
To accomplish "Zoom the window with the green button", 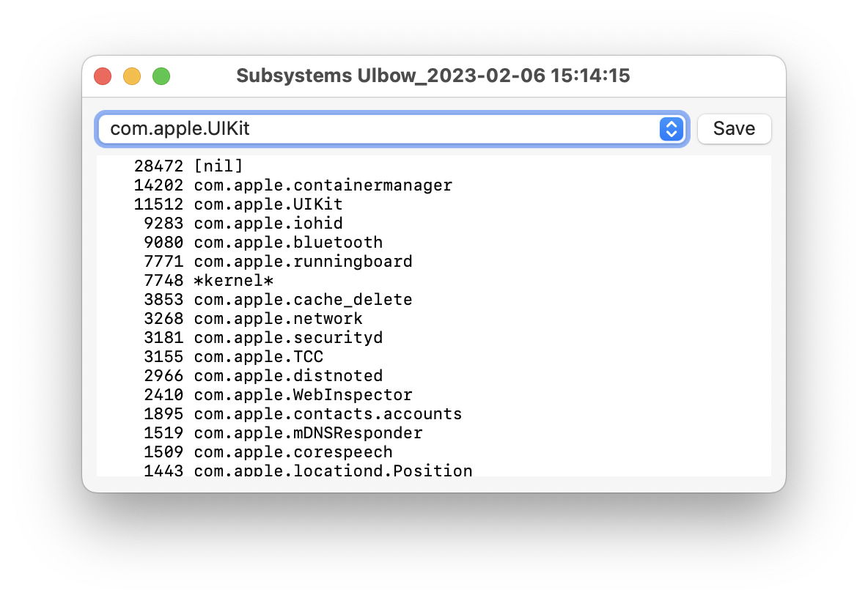I will 161,76.
